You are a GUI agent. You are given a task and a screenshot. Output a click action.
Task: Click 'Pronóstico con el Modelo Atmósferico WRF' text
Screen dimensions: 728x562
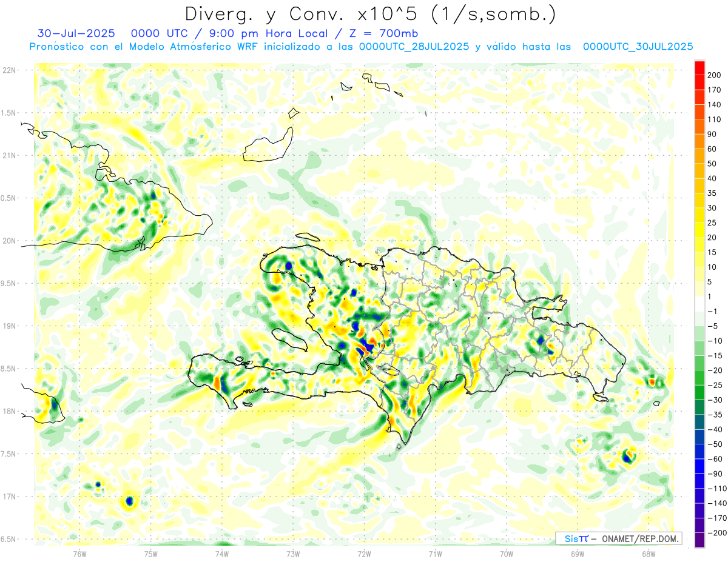pyautogui.click(x=143, y=46)
